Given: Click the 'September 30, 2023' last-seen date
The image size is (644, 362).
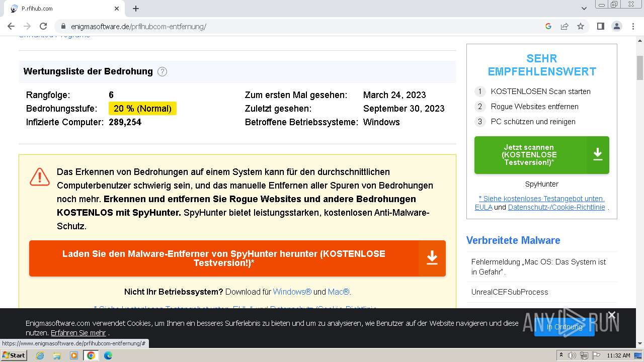Looking at the screenshot, I should 404,109.
